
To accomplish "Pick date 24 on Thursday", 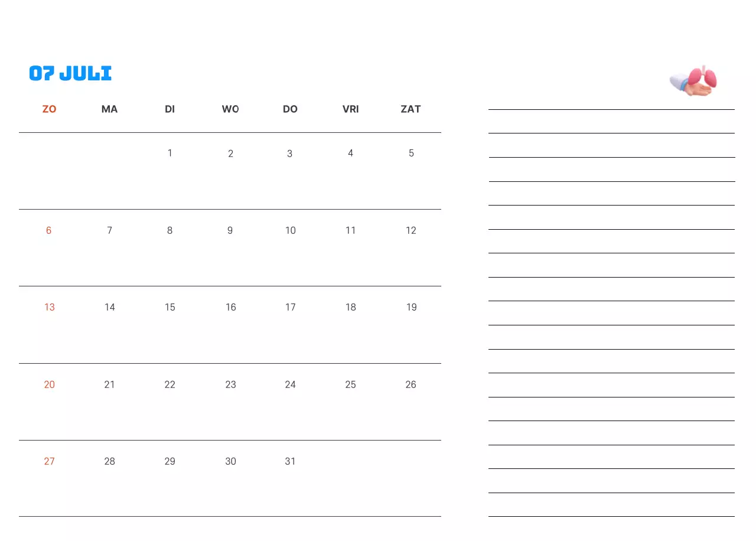I will click(291, 384).
